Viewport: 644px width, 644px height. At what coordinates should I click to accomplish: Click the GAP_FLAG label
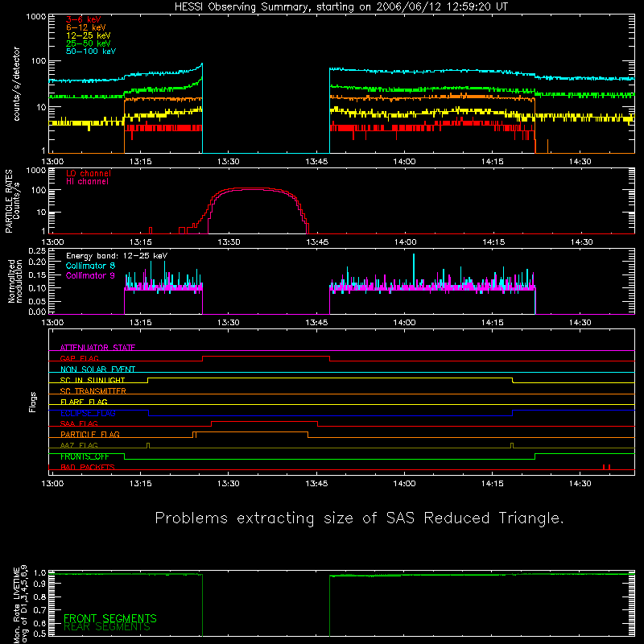(80, 358)
